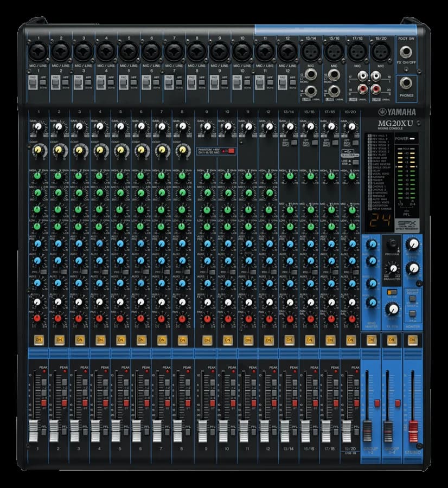Click the channel 13 L/MONO line jack

click(x=310, y=75)
